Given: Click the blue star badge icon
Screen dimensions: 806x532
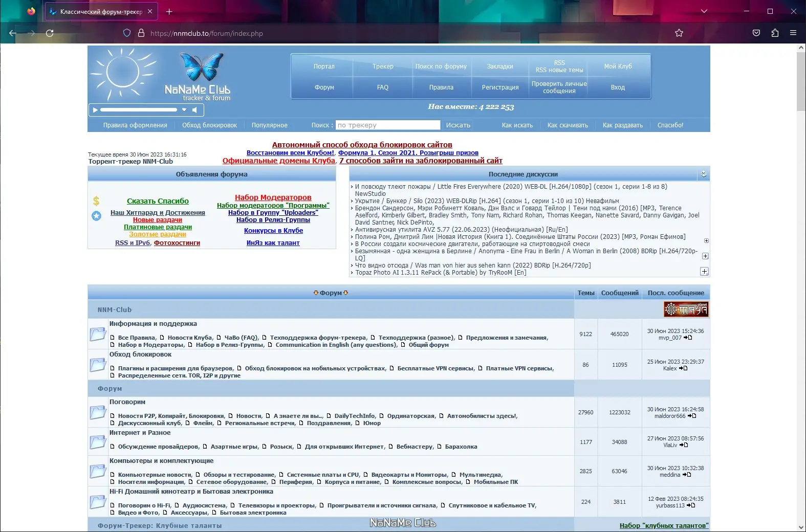Looking at the screenshot, I should pos(96,216).
